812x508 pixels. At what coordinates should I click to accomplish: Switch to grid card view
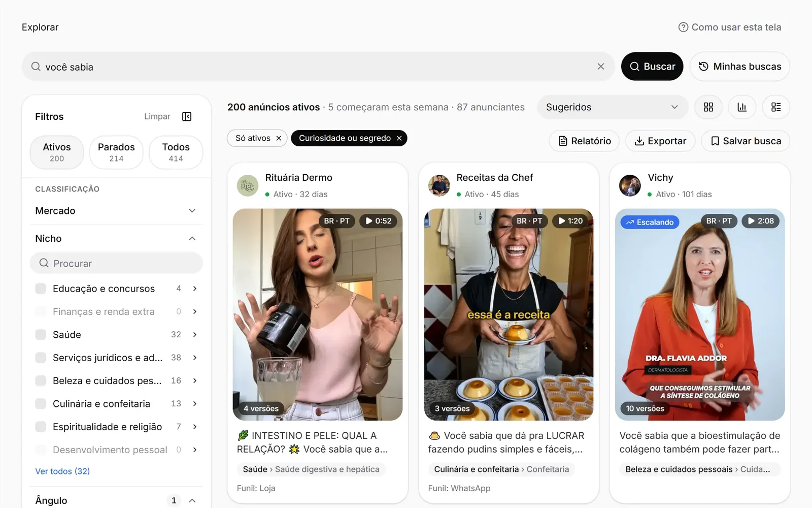pyautogui.click(x=708, y=107)
